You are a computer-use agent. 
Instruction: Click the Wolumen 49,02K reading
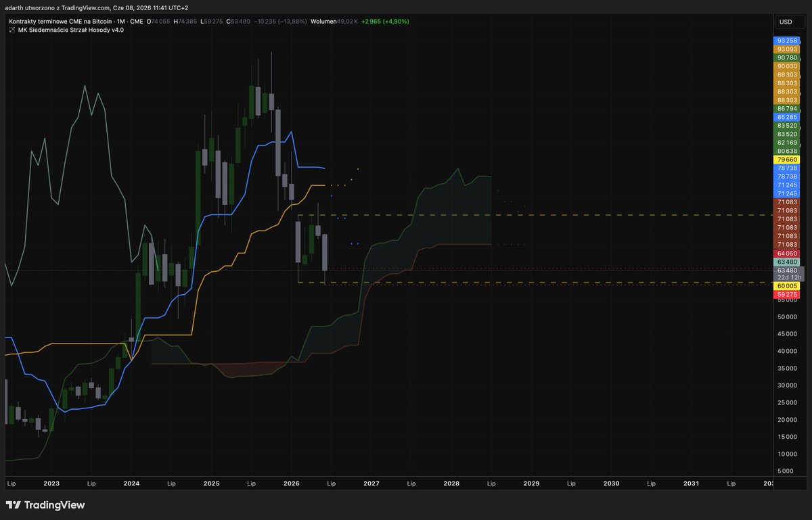click(x=334, y=22)
